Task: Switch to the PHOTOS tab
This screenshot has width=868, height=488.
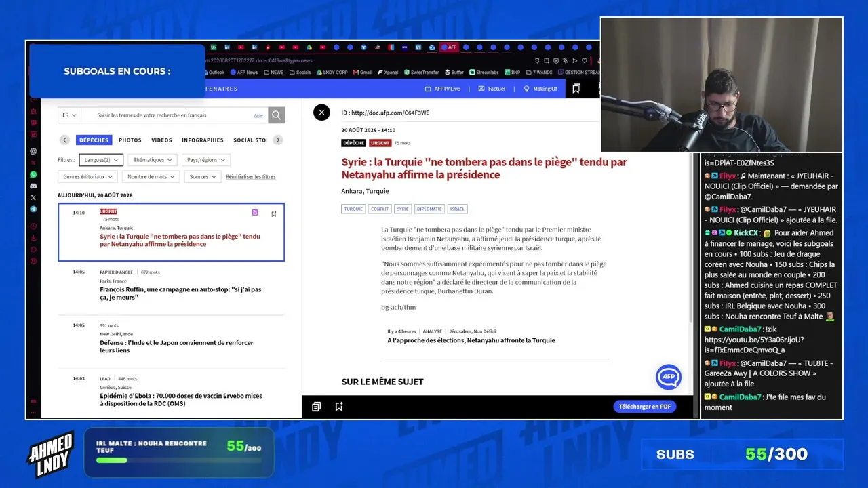Action: click(x=130, y=140)
